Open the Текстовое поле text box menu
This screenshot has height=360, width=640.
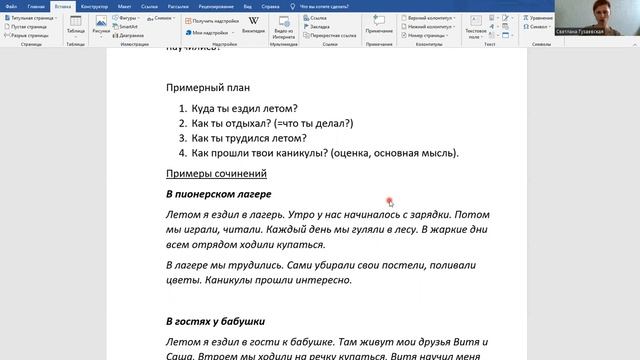(x=476, y=27)
